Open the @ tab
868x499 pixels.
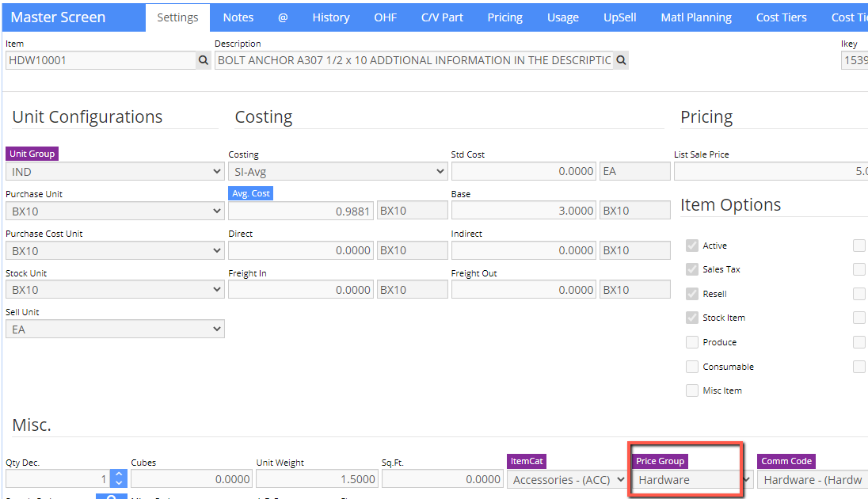click(283, 17)
